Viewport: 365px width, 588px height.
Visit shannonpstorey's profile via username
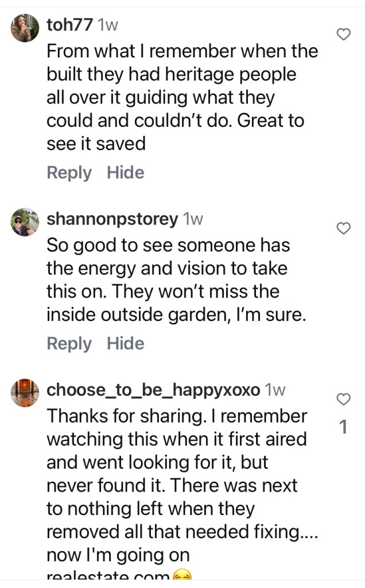(x=112, y=219)
